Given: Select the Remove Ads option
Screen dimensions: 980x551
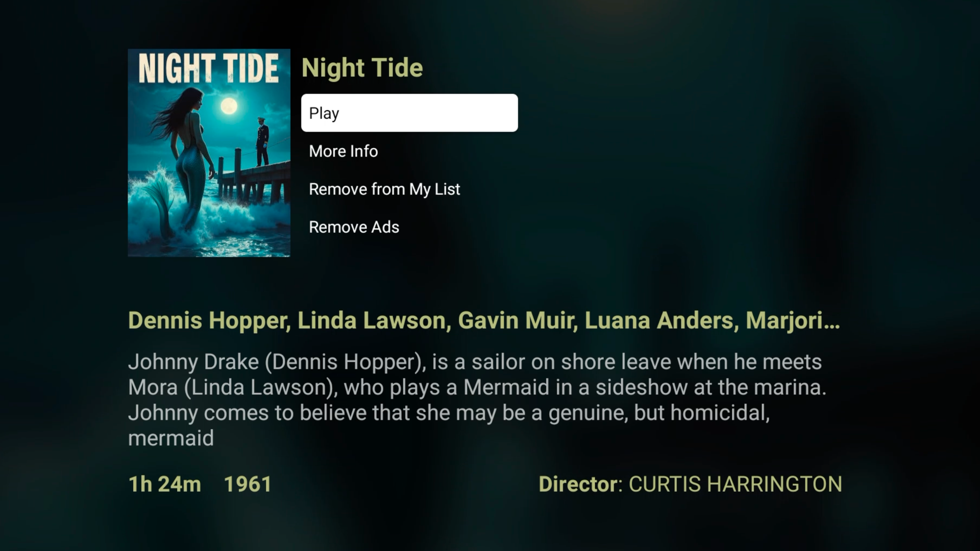Looking at the screenshot, I should coord(354,227).
